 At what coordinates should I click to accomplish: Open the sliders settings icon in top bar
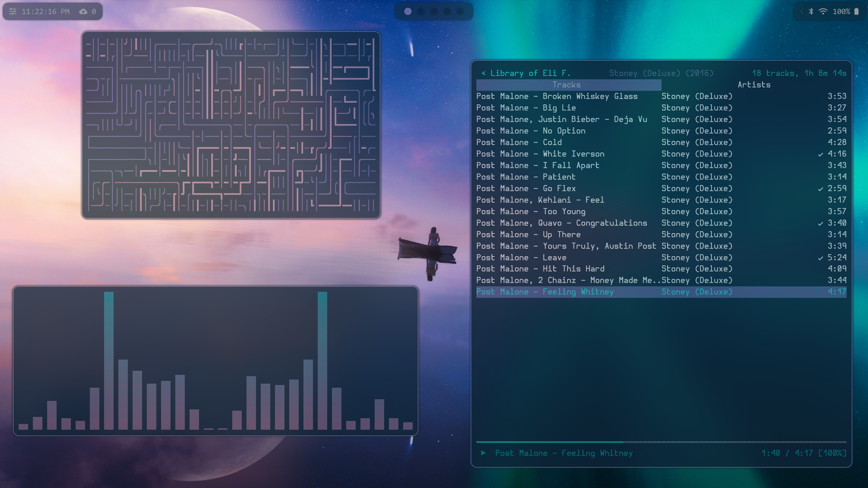tap(13, 12)
